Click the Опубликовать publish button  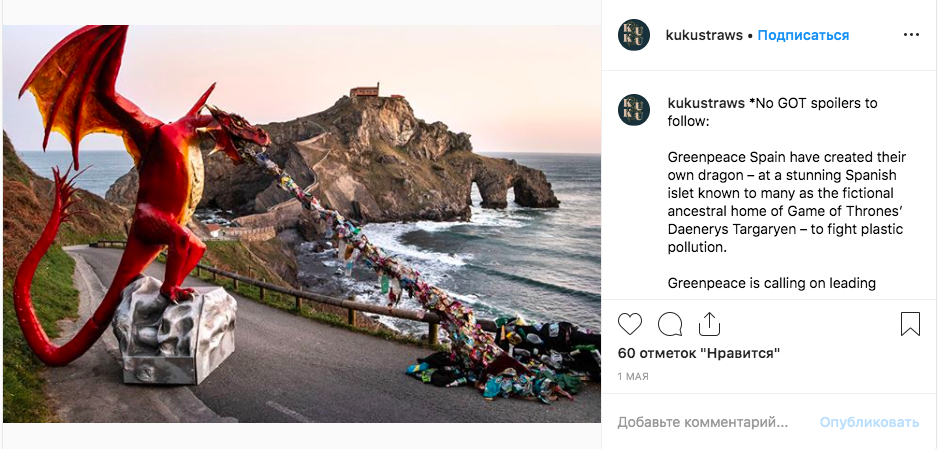[x=869, y=423]
